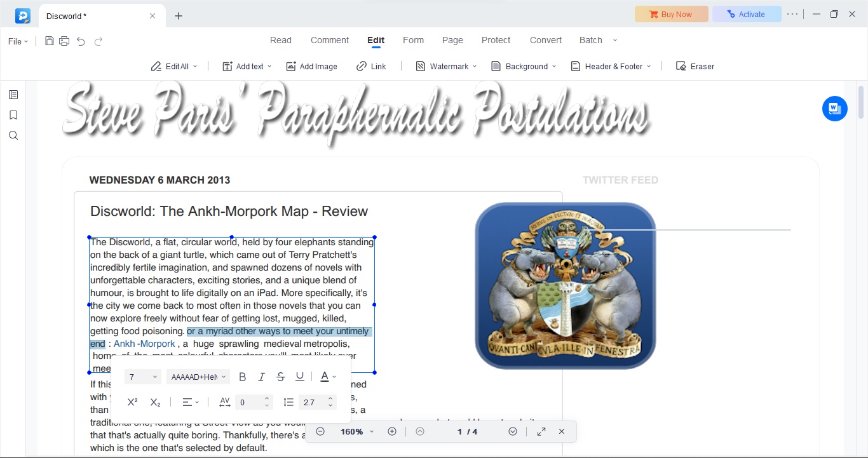Print the document using printer icon
Screen dimensions: 868x458
64,41
